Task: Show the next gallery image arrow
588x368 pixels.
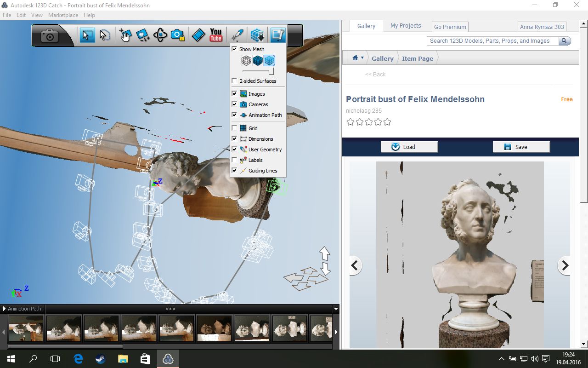Action: click(x=565, y=265)
